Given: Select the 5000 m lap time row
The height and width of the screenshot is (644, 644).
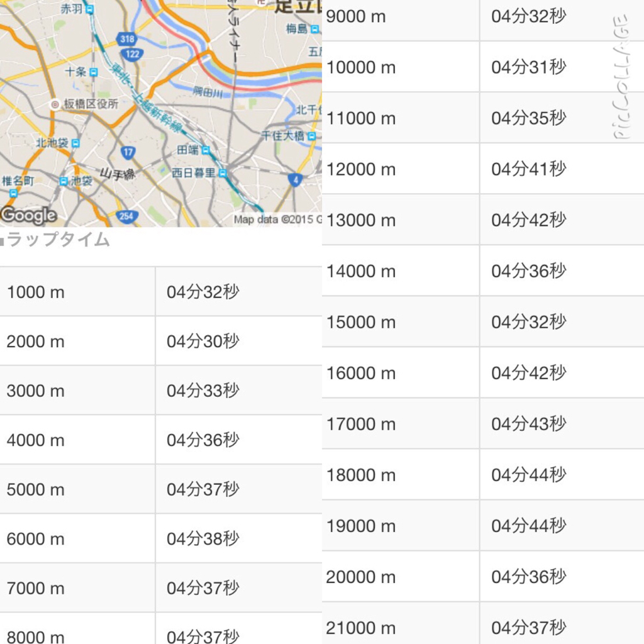Looking at the screenshot, I should pos(161,489).
